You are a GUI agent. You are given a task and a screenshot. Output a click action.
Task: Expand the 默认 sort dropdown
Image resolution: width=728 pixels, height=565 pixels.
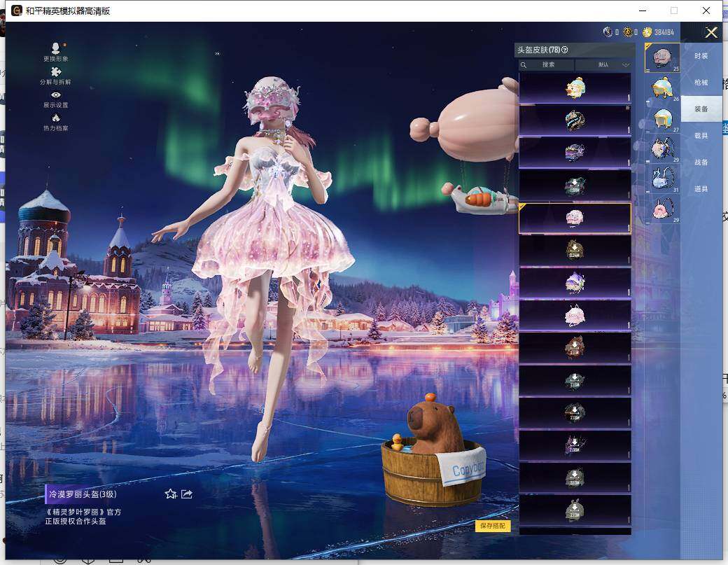click(x=605, y=64)
